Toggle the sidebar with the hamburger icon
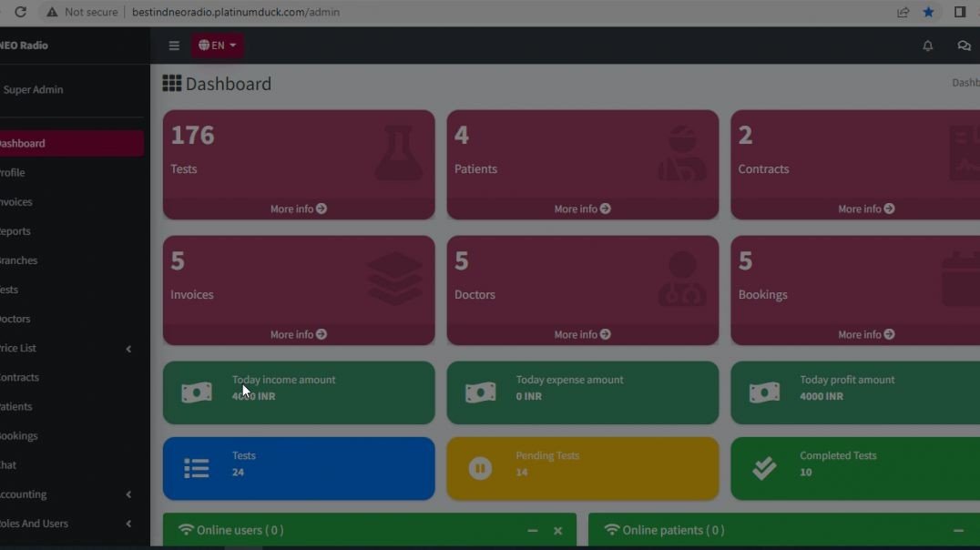The height and width of the screenshot is (550, 980). pyautogui.click(x=173, y=46)
